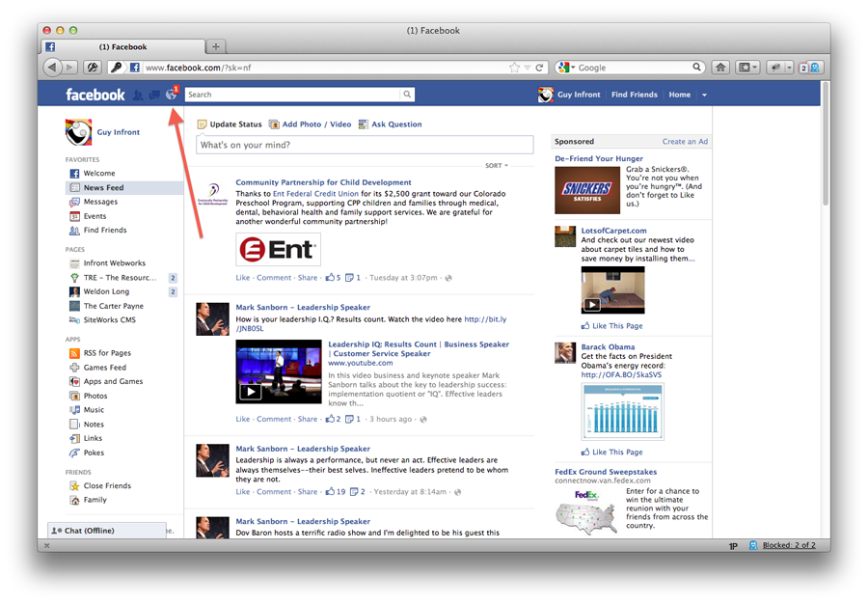Click the blocked-content icon in the status bar
This screenshot has width=868, height=604.
753,545
